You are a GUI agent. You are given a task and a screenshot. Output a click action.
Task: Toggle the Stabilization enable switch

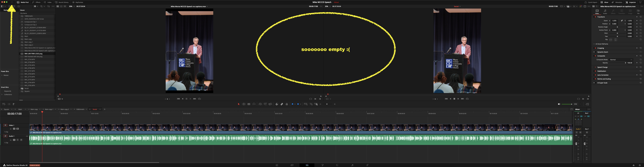[x=595, y=71]
